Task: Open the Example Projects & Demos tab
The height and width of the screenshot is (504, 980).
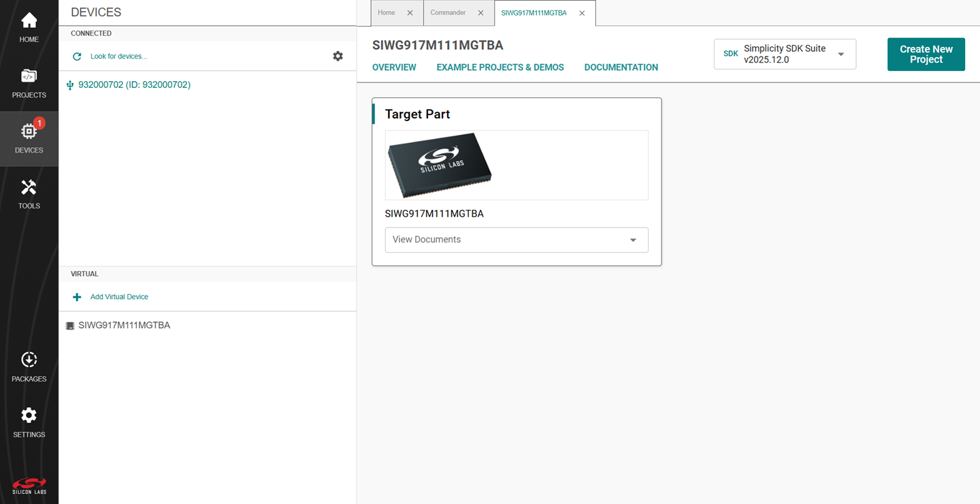Action: click(x=500, y=67)
